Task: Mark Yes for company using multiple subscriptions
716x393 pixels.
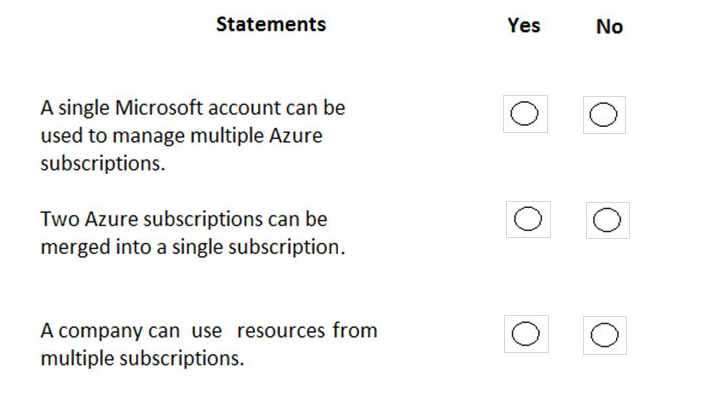Action: (x=526, y=334)
